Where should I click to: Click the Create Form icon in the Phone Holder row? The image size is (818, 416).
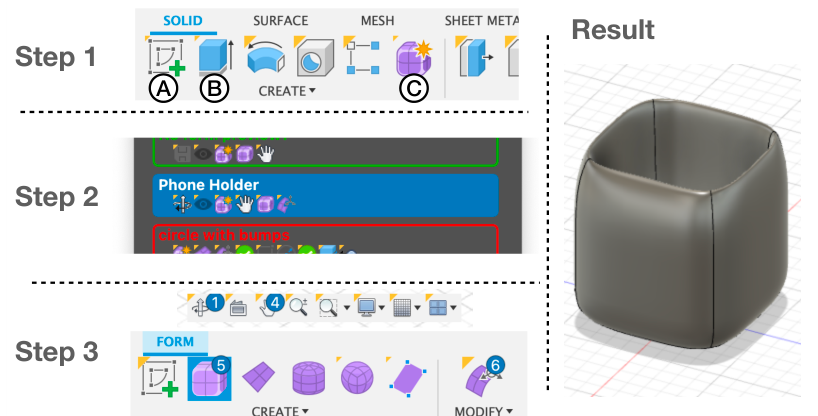coord(223,204)
